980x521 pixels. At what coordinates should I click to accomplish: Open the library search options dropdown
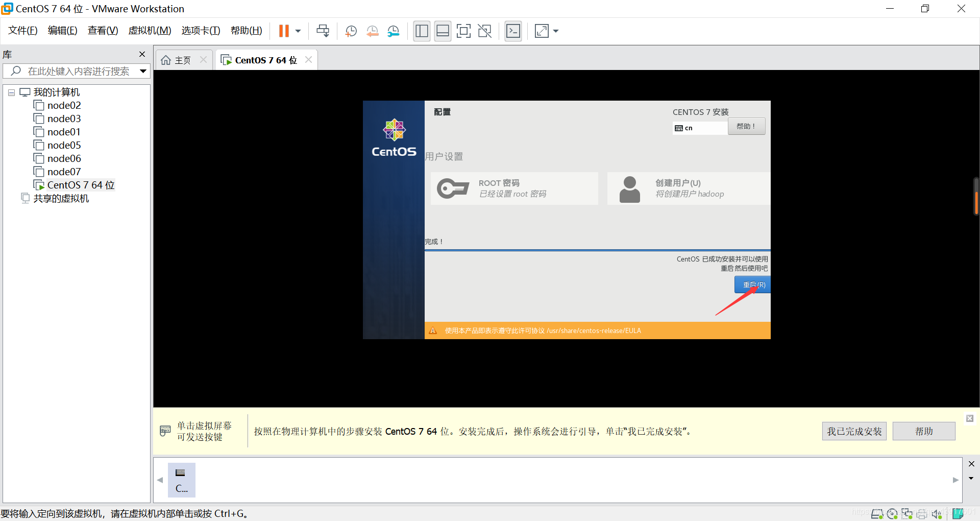point(143,72)
